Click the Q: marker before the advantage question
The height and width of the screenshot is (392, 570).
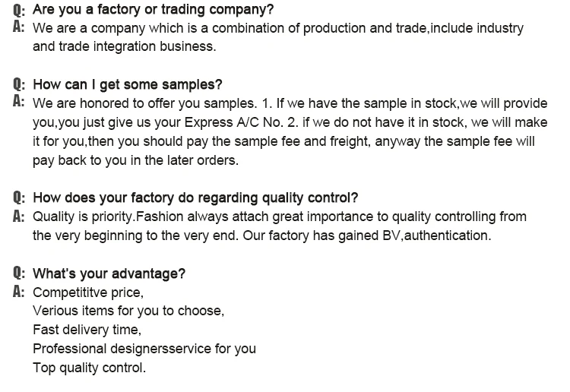pyautogui.click(x=20, y=273)
